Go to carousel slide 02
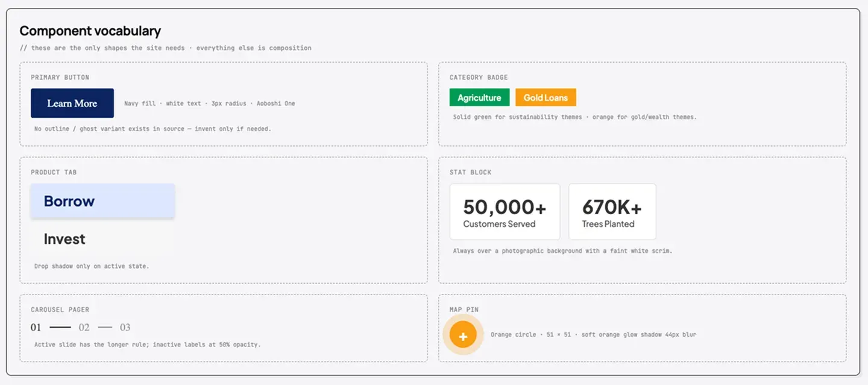The width and height of the screenshot is (868, 385). pyautogui.click(x=84, y=328)
